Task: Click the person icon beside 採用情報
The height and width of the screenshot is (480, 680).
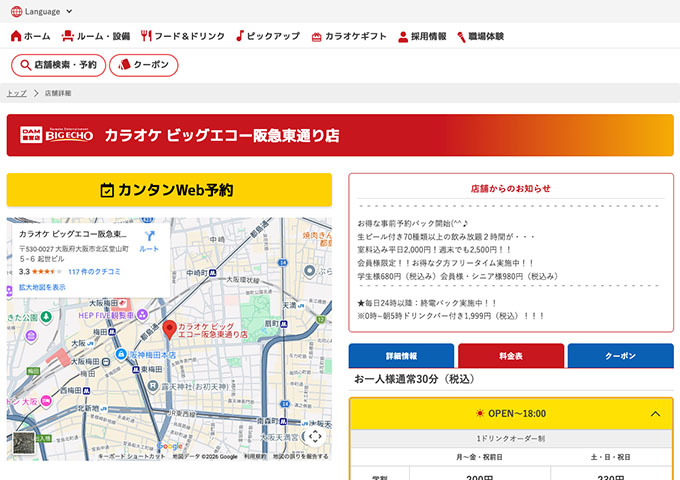Action: pos(403,37)
